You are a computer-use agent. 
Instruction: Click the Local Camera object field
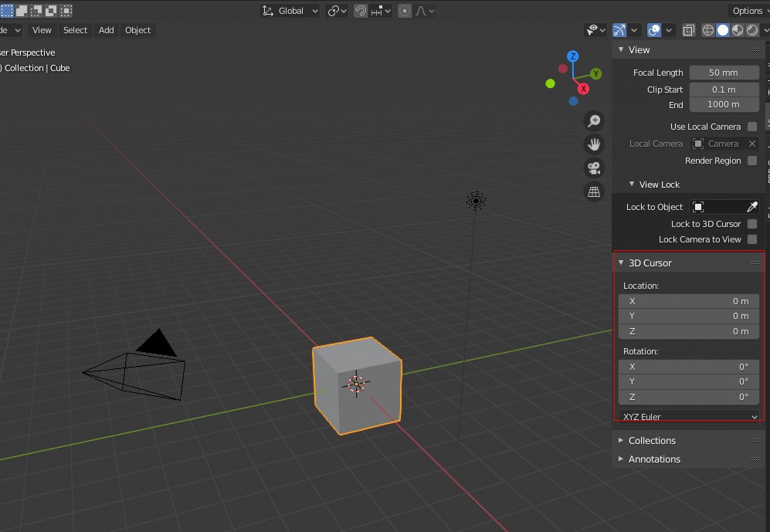(x=717, y=144)
